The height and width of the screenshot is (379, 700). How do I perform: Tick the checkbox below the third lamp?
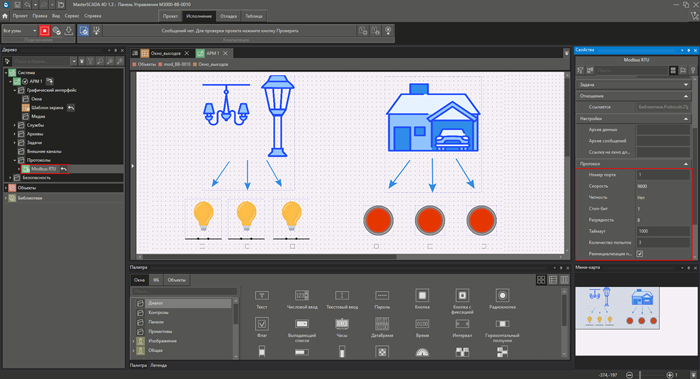(292, 246)
